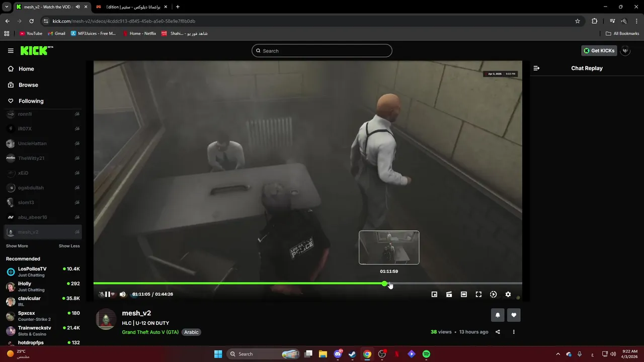Open Grand Theft Auto V category link
The height and width of the screenshot is (362, 644).
click(150, 332)
